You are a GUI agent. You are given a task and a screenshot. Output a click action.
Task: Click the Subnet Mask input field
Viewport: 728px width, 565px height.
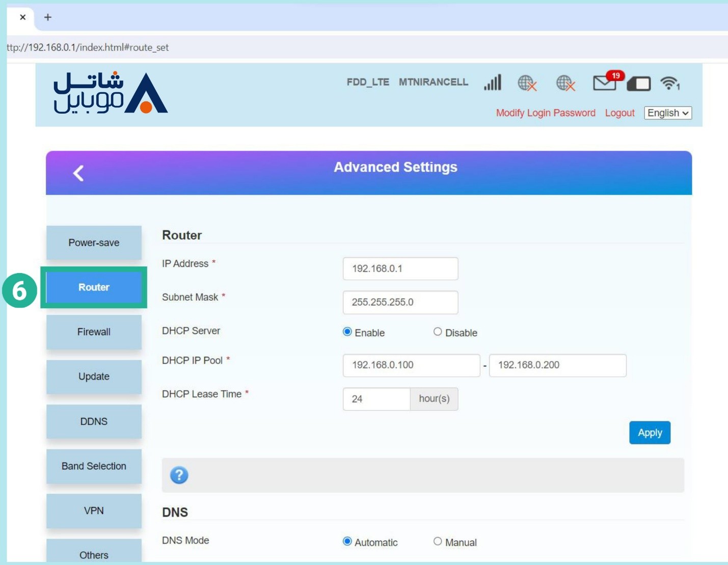(x=400, y=302)
